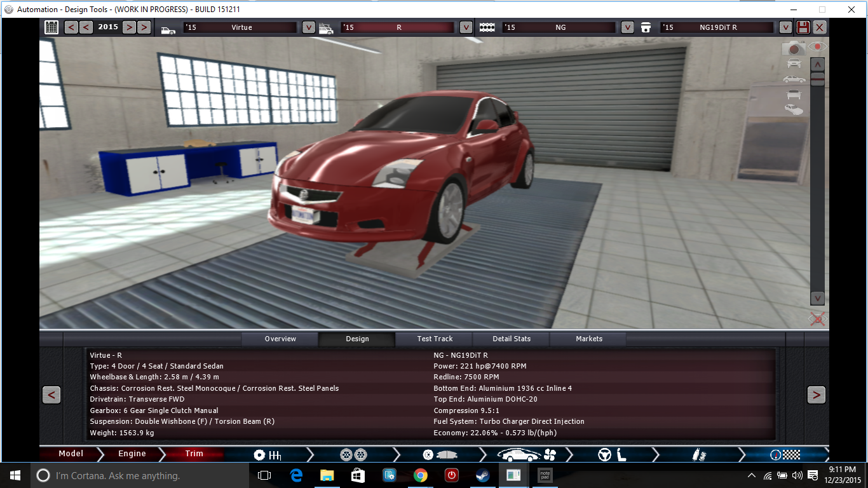Close the design with the X icon
This screenshot has height=488, width=868.
[820, 27]
